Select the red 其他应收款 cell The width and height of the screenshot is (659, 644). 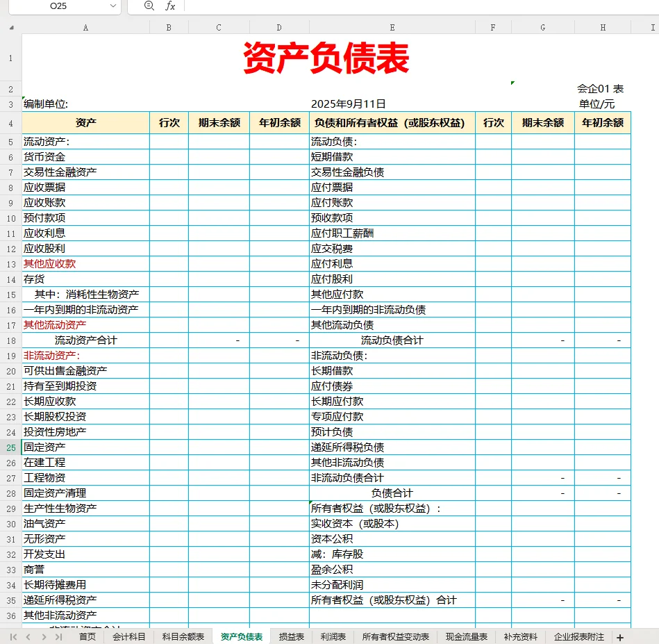click(85, 263)
